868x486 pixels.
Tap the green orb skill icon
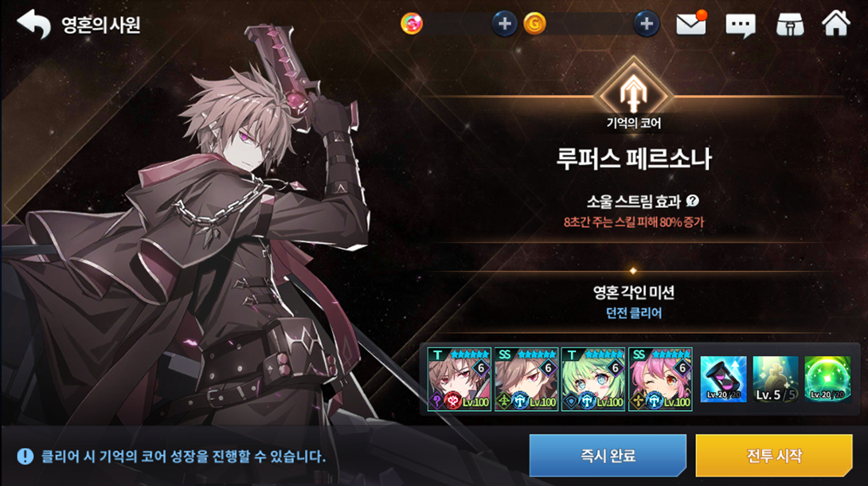click(827, 379)
